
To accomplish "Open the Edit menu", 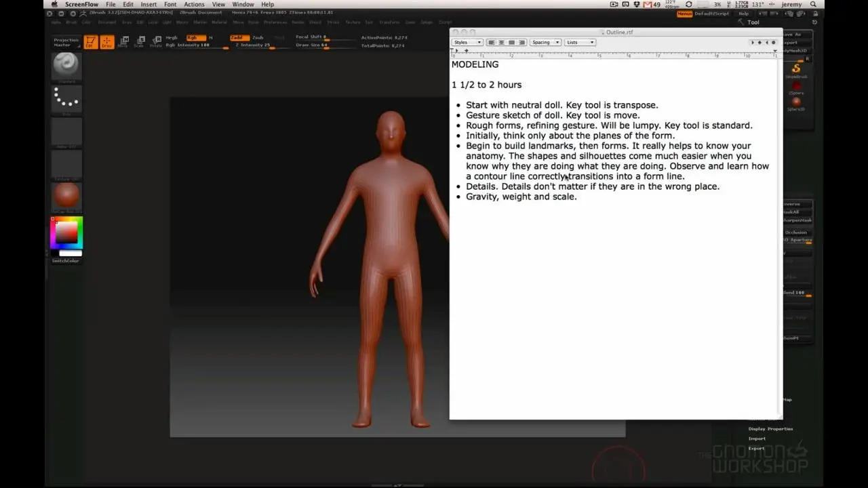I will pyautogui.click(x=128, y=4).
